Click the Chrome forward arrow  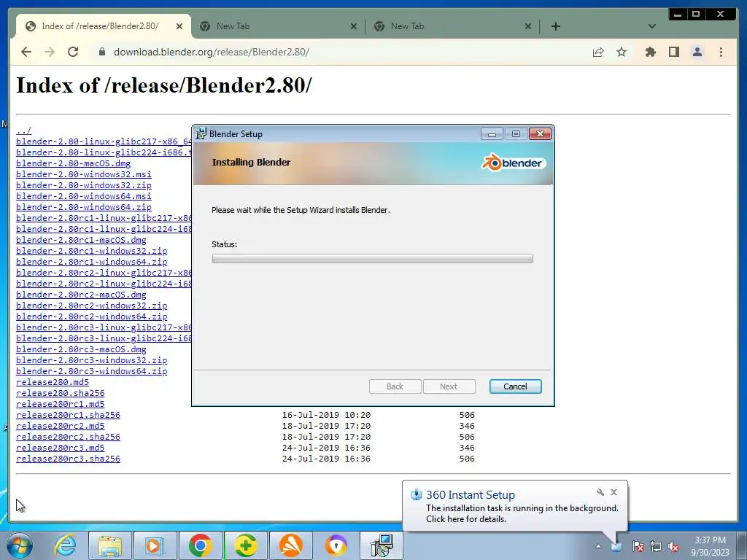pos(50,52)
